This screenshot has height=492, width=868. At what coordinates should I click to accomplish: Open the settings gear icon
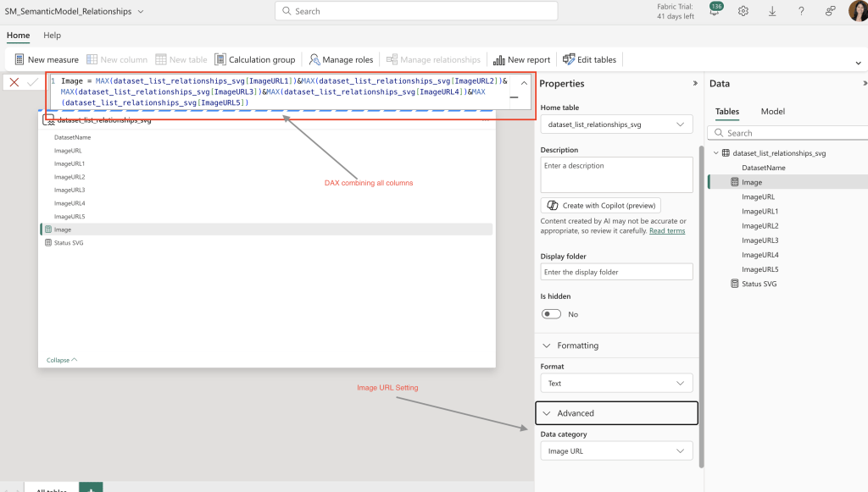pyautogui.click(x=743, y=11)
